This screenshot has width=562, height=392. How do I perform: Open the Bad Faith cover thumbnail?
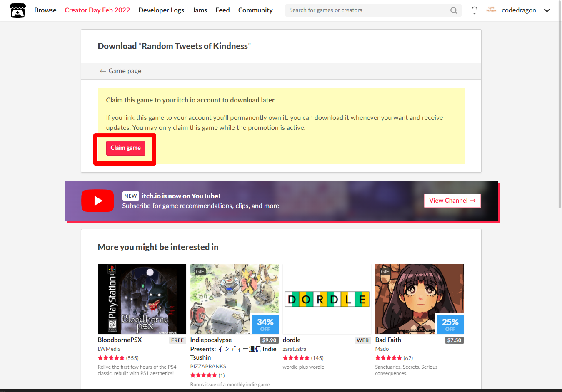click(420, 299)
